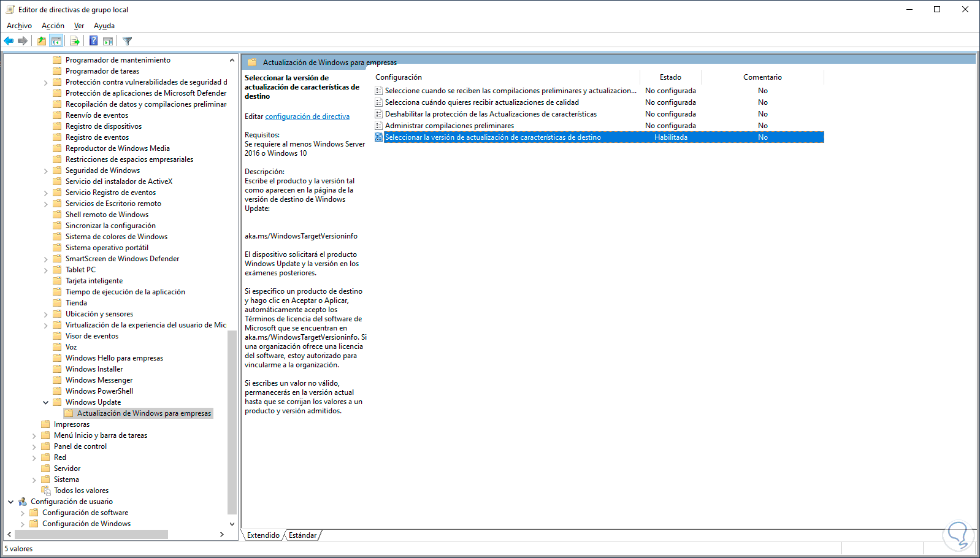Screen dimensions: 980x558
Task: Collapse the Configuración de usuario node
Action: tap(10, 502)
